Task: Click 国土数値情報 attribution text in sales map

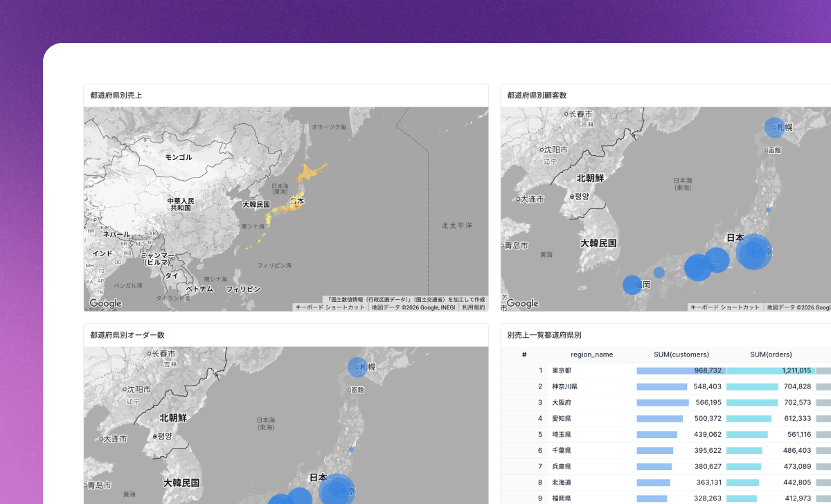Action: pos(406,300)
